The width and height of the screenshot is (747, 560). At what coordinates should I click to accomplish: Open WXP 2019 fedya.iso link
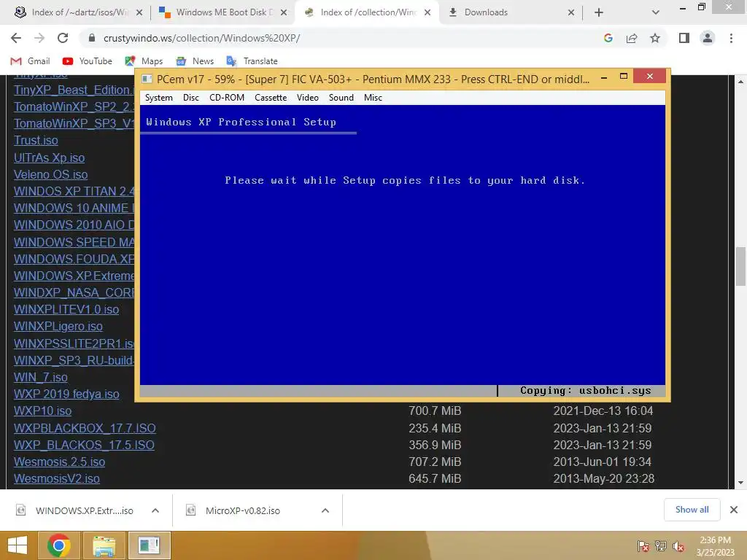pyautogui.click(x=66, y=394)
